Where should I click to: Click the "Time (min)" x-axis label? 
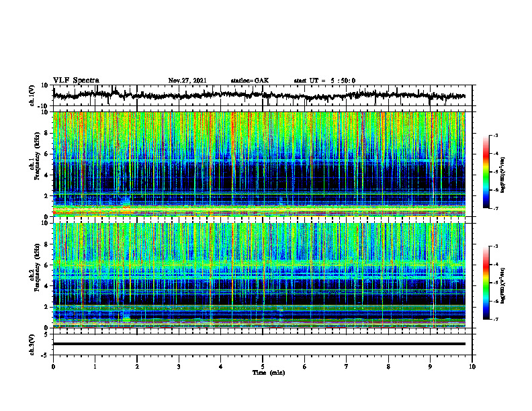coord(269,373)
